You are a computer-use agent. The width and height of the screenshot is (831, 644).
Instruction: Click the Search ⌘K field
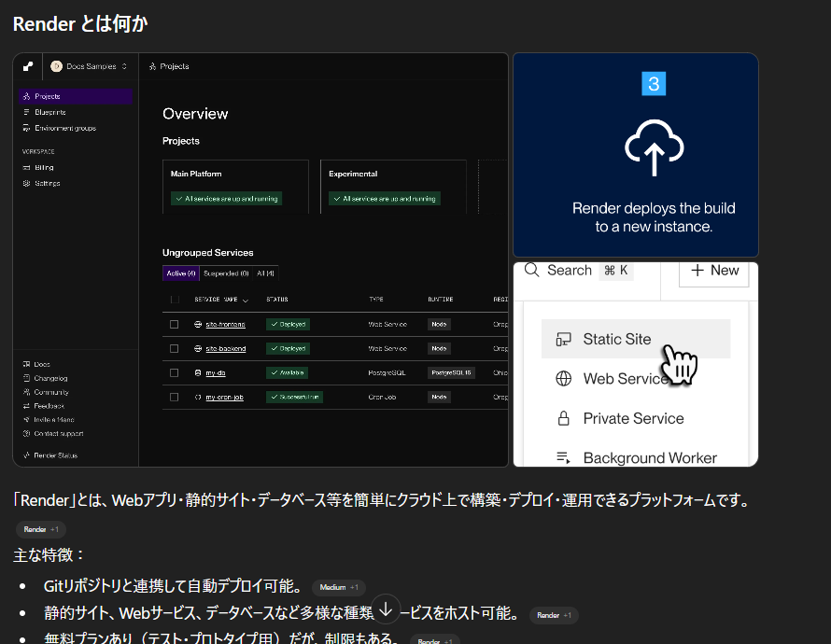point(579,270)
